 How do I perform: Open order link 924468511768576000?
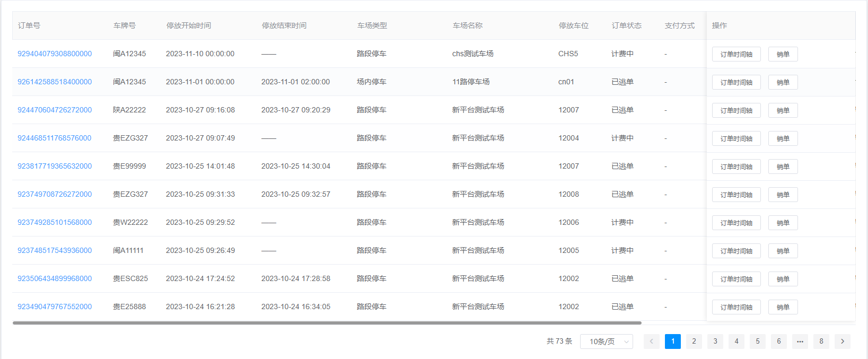[55, 138]
